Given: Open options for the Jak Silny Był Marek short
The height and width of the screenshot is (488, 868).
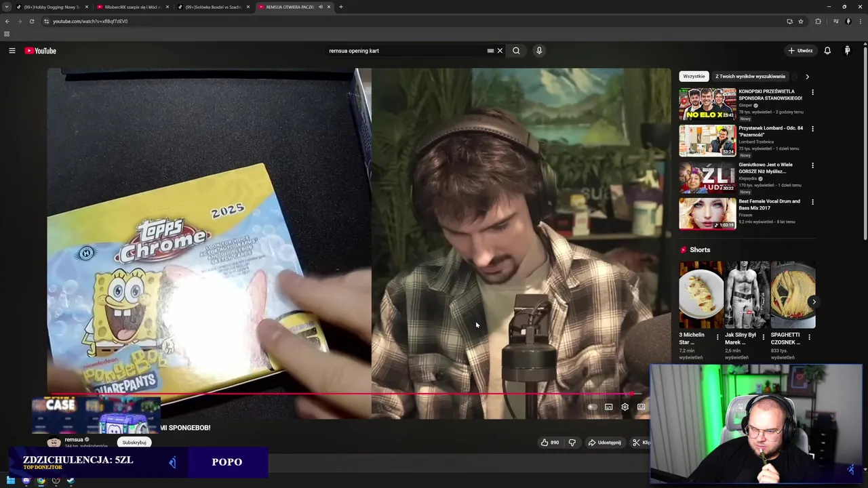Looking at the screenshot, I should 764,337.
